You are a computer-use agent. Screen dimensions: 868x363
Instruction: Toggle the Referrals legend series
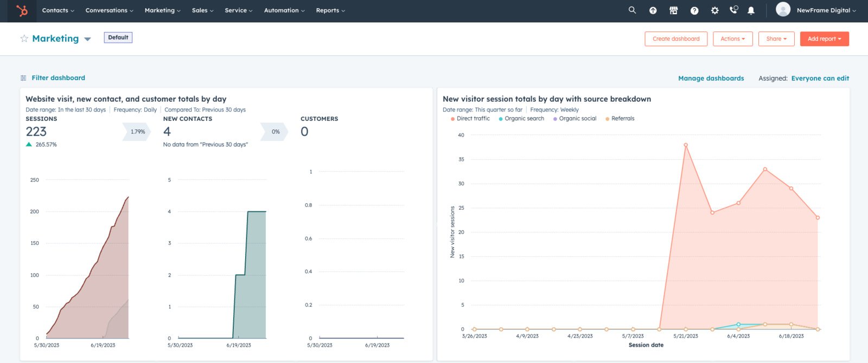tap(620, 119)
